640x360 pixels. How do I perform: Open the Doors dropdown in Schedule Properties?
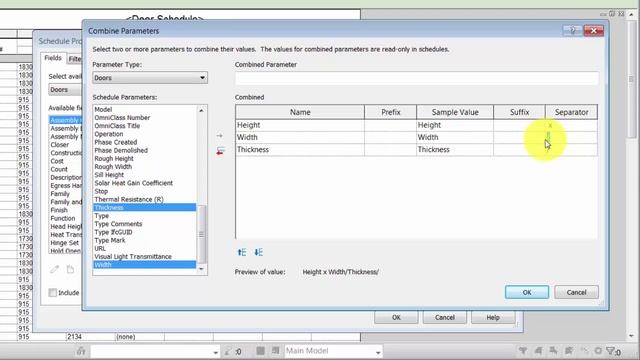(x=65, y=90)
